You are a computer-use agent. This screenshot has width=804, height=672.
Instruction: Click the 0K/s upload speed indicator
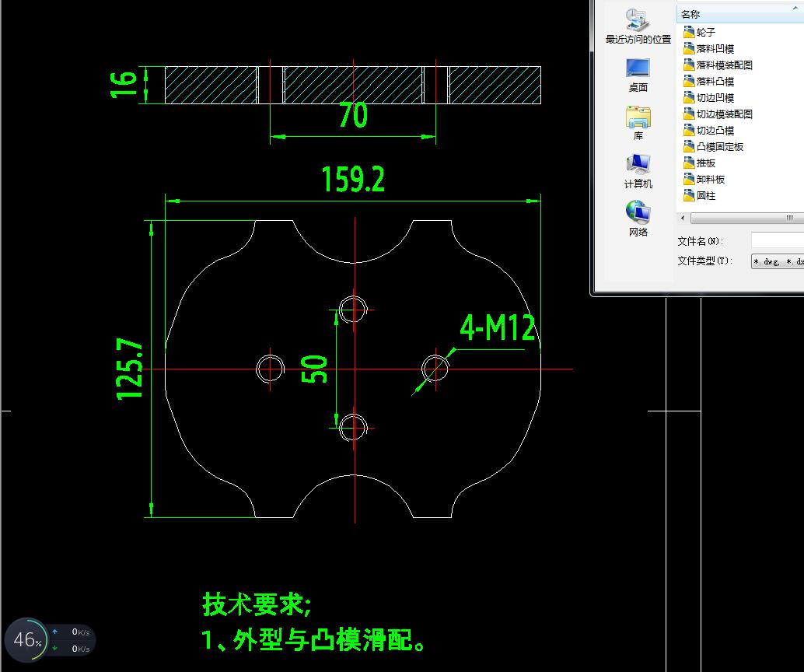click(72, 632)
